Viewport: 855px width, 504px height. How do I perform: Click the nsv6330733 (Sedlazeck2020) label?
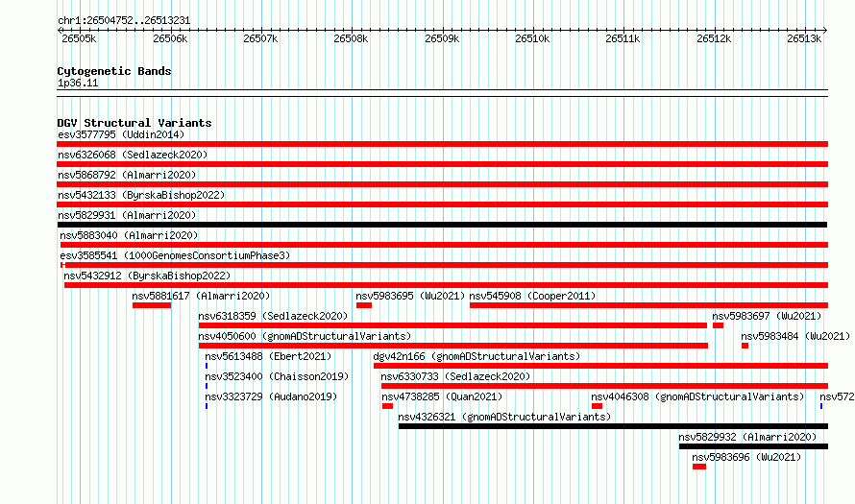(x=455, y=376)
